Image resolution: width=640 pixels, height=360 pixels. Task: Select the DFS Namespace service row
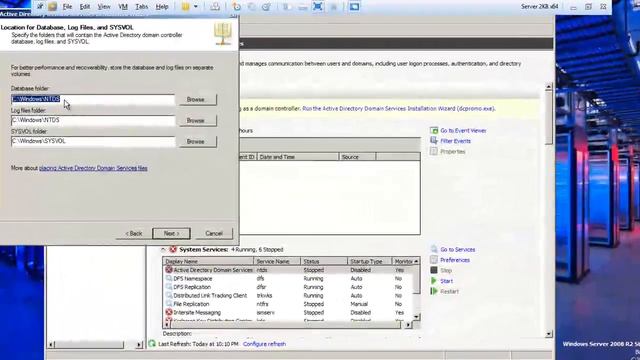pyautogui.click(x=288, y=279)
